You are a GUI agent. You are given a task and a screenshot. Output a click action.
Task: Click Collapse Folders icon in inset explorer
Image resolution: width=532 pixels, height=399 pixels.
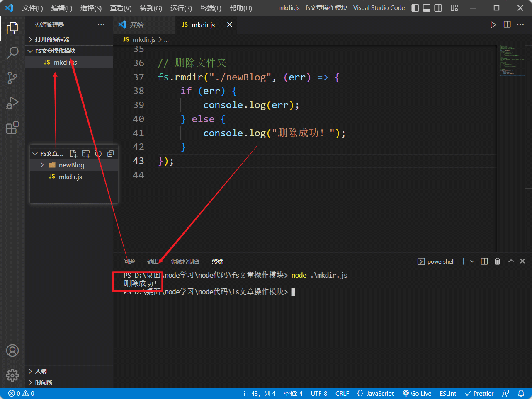point(111,154)
